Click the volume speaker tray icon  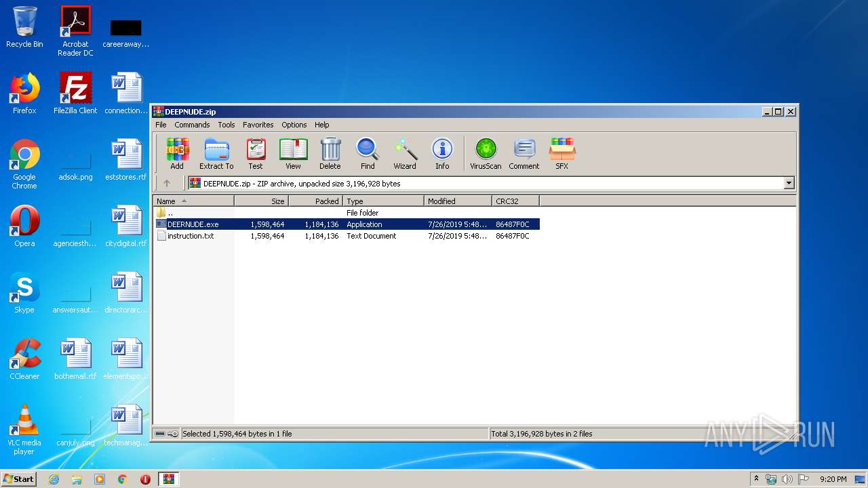(787, 479)
